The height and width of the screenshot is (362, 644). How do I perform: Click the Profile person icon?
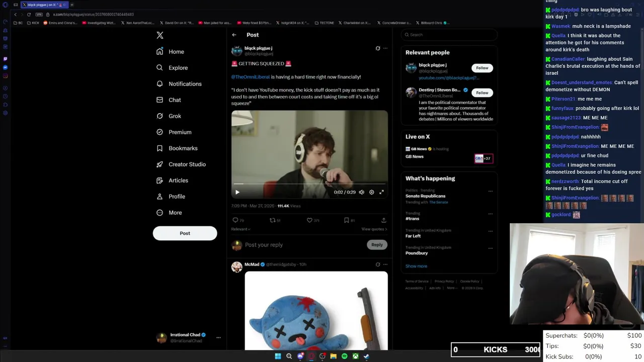(x=159, y=197)
